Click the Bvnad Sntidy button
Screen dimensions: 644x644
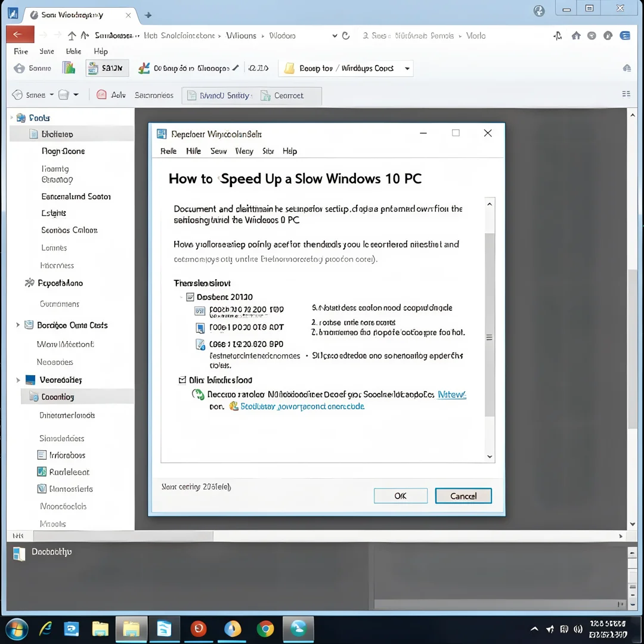219,95
